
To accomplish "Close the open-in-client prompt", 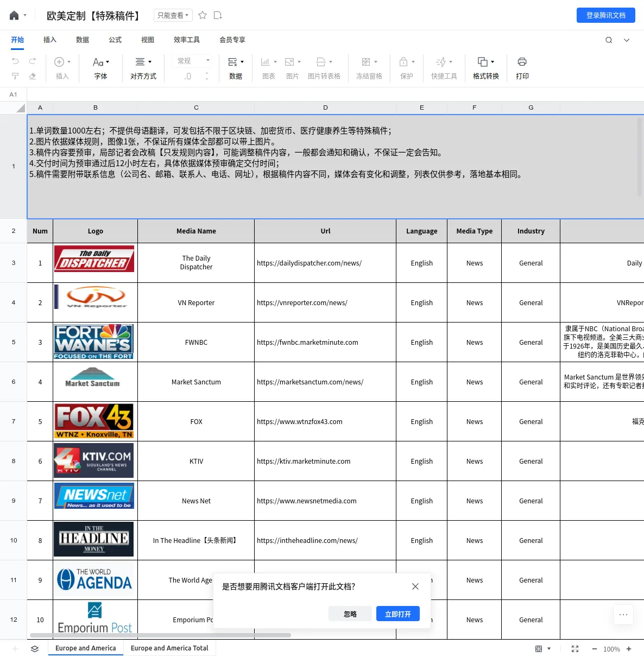I will pyautogui.click(x=415, y=586).
